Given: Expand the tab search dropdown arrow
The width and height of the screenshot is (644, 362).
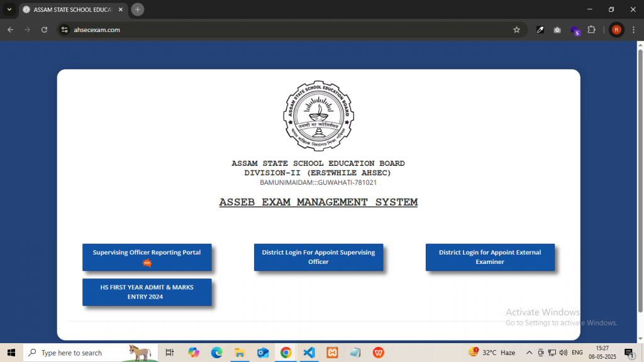Looking at the screenshot, I should tap(9, 9).
